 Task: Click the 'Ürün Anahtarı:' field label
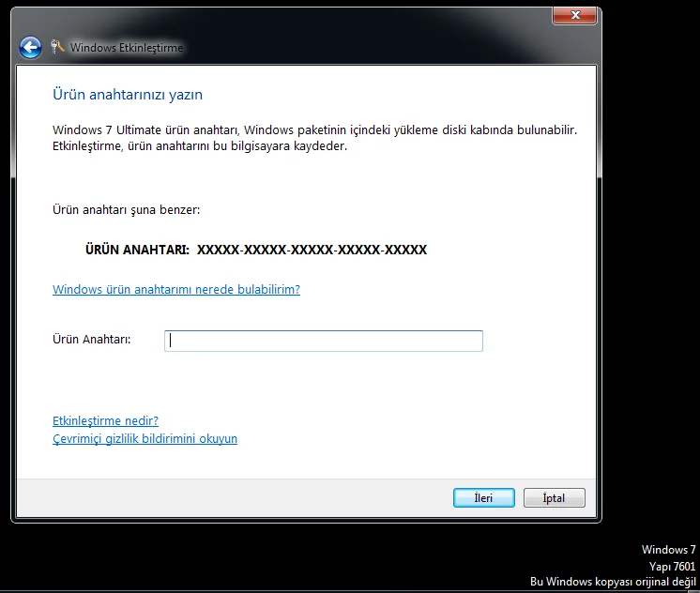(92, 340)
